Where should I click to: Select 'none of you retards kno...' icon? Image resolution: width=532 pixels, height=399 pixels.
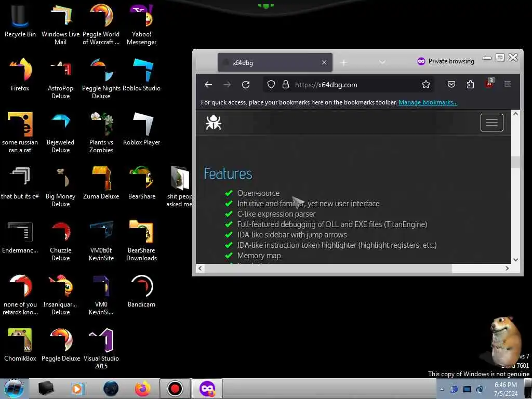pos(20,295)
